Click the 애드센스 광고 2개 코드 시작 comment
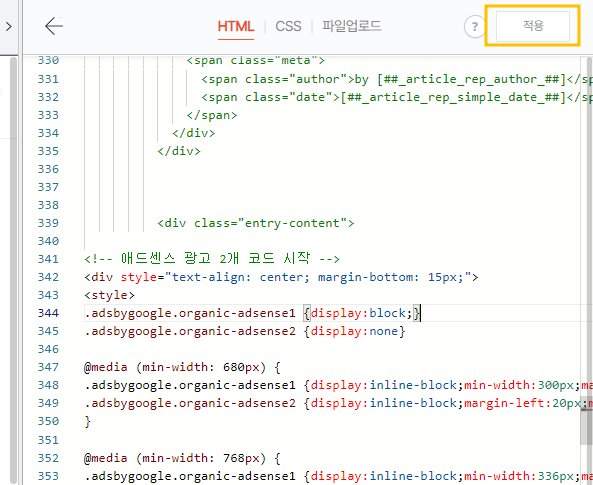 click(x=212, y=259)
